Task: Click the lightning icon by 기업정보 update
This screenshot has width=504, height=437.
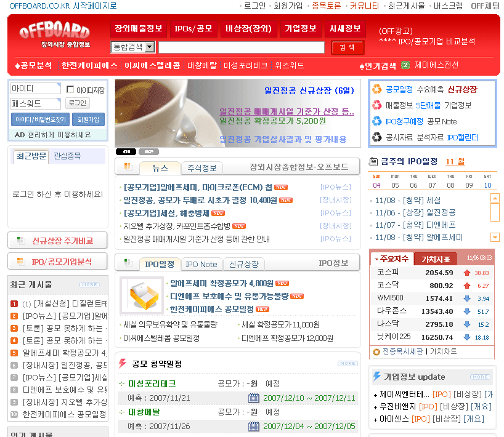Action: [376, 376]
